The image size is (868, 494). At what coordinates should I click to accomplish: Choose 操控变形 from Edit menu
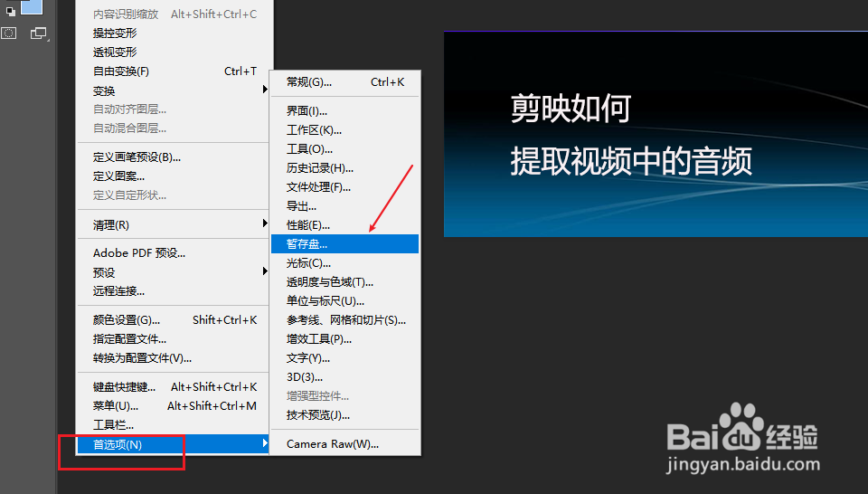coord(175,33)
